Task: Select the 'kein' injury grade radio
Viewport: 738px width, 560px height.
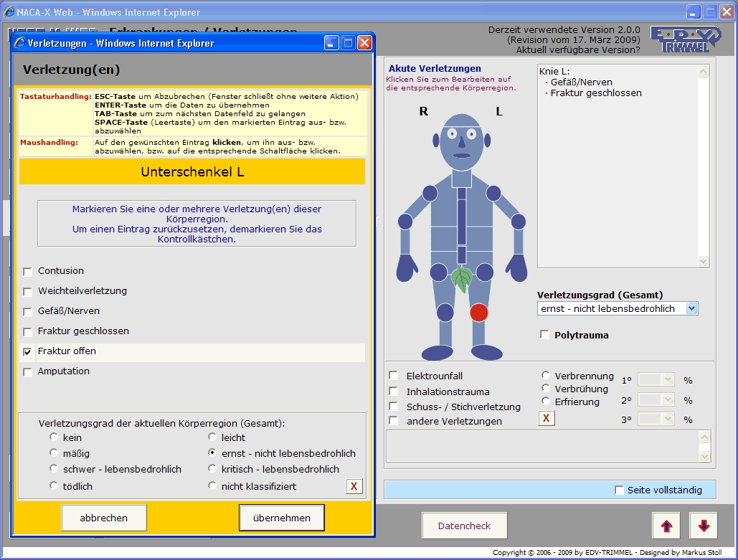Action: [54, 437]
